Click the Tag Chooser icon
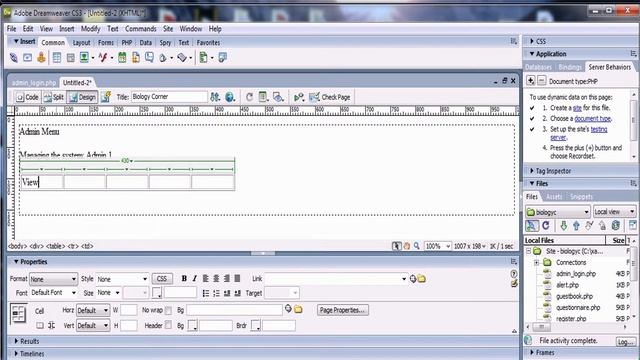 tap(222, 58)
